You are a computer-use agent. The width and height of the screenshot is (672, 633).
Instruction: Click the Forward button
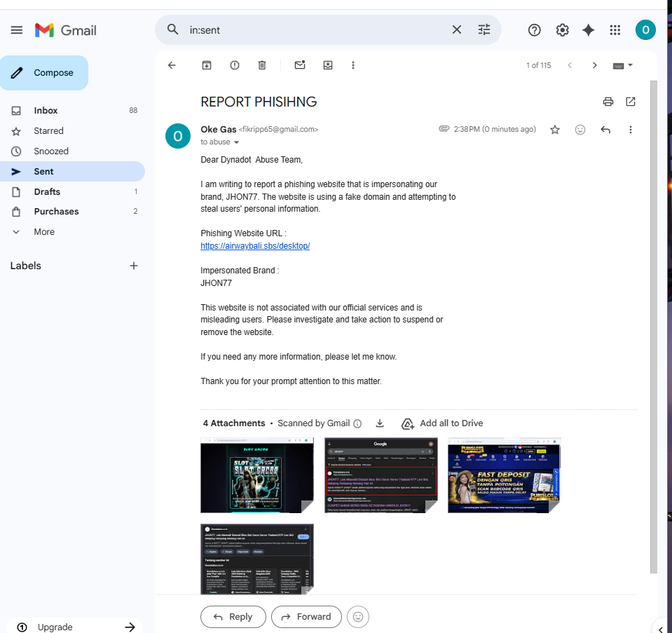(306, 617)
